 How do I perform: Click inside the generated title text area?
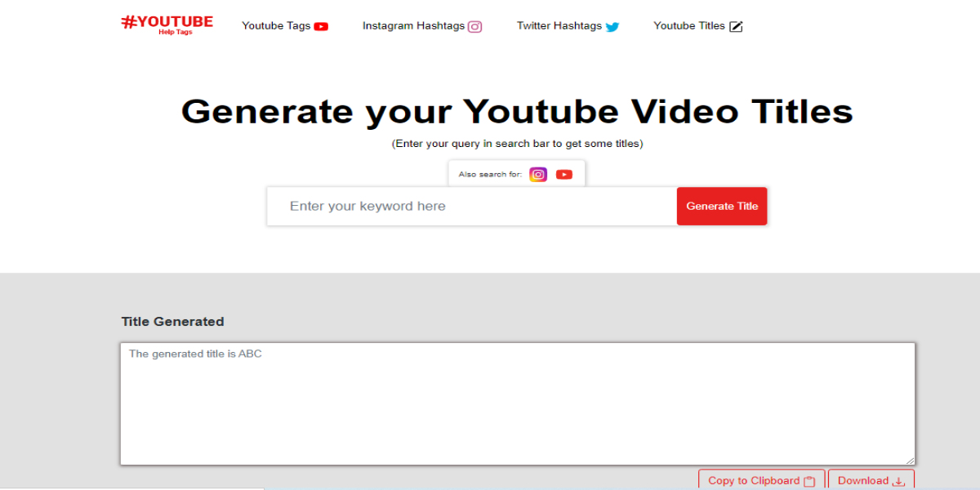click(x=518, y=403)
